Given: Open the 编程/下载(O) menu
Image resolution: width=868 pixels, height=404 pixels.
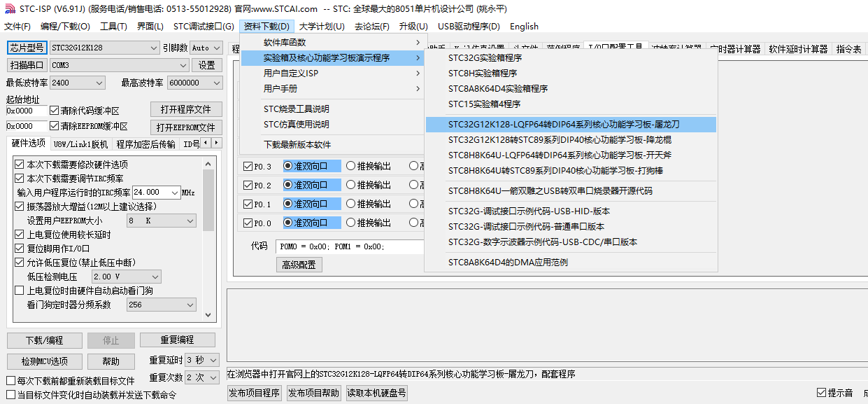Looking at the screenshot, I should click(x=65, y=27).
